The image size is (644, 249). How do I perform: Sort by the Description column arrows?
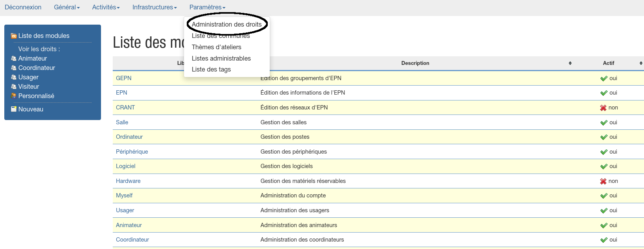tap(570, 63)
